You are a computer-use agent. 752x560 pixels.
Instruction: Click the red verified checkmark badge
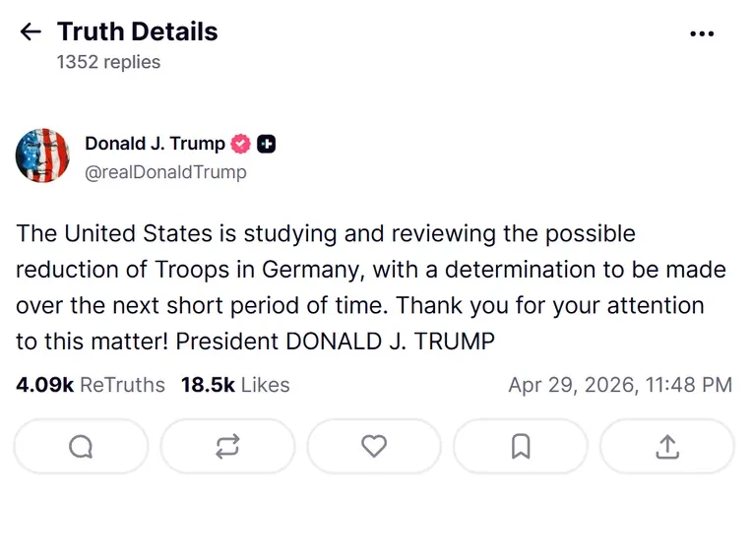[x=241, y=144]
